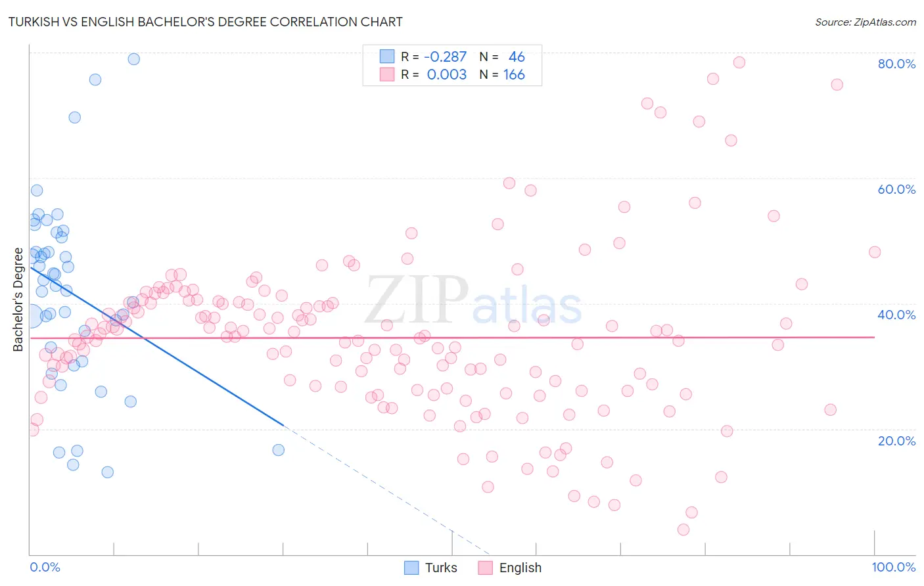The height and width of the screenshot is (586, 924).
Task: Click the 80.0% axis tick label
Action: coord(896,64)
